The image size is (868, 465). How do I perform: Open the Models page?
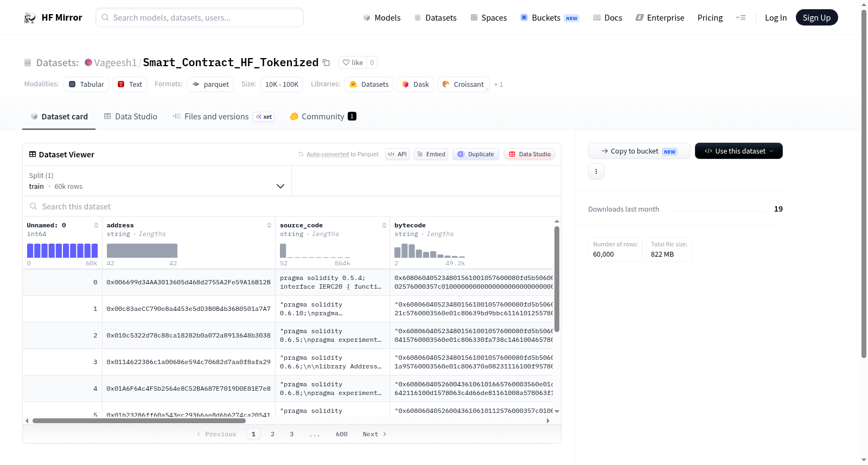pyautogui.click(x=382, y=18)
